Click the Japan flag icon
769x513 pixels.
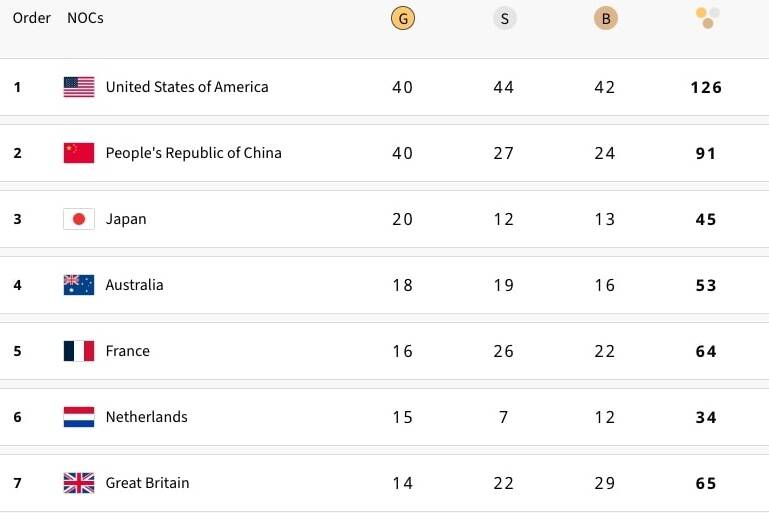tap(78, 219)
